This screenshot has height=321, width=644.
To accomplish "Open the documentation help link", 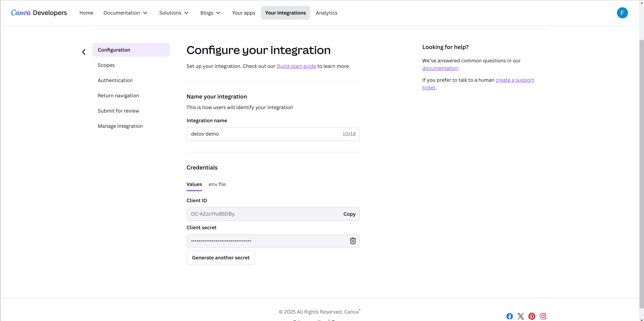I will coord(440,68).
